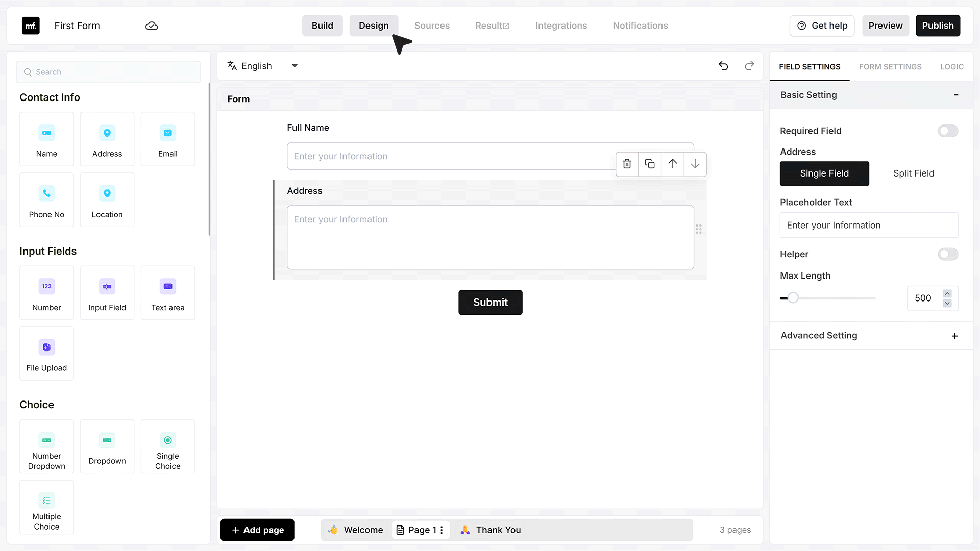
Task: Add an Input Field element
Action: coord(107,293)
